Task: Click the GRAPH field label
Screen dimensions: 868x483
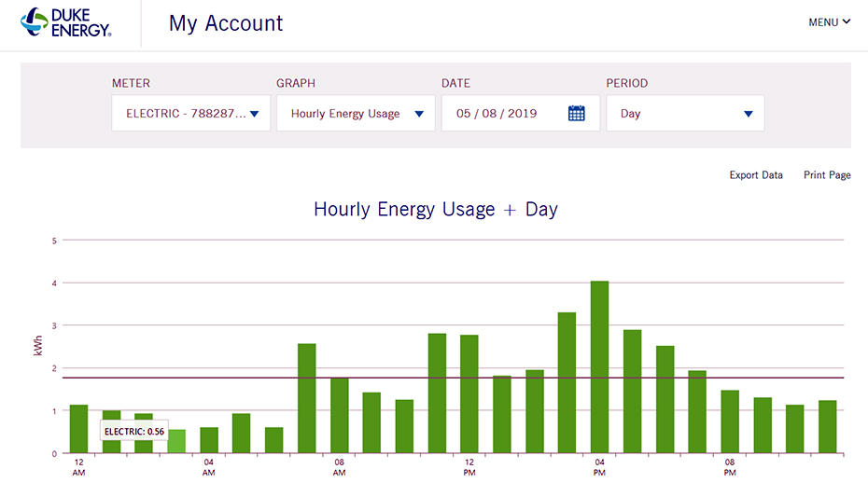Action: pos(296,83)
